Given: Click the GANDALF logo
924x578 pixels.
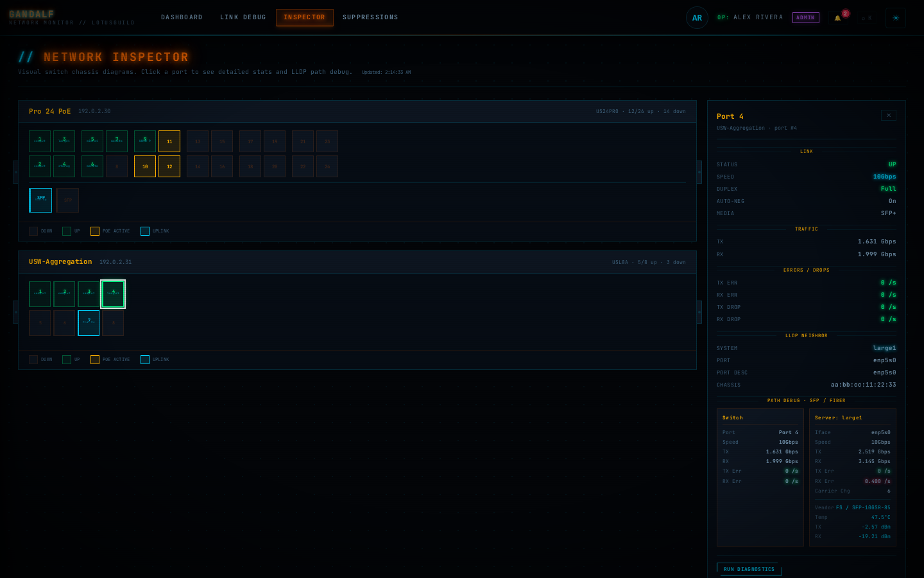Looking at the screenshot, I should point(31,14).
